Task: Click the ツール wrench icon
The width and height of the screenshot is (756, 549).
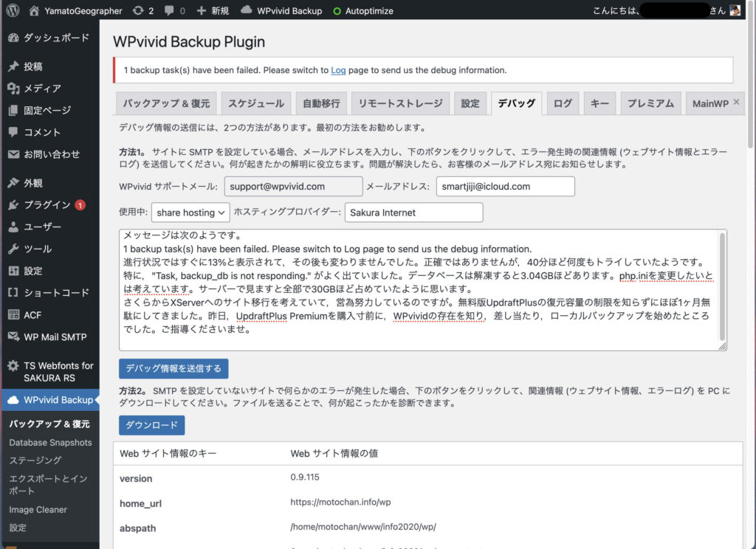Action: (13, 249)
